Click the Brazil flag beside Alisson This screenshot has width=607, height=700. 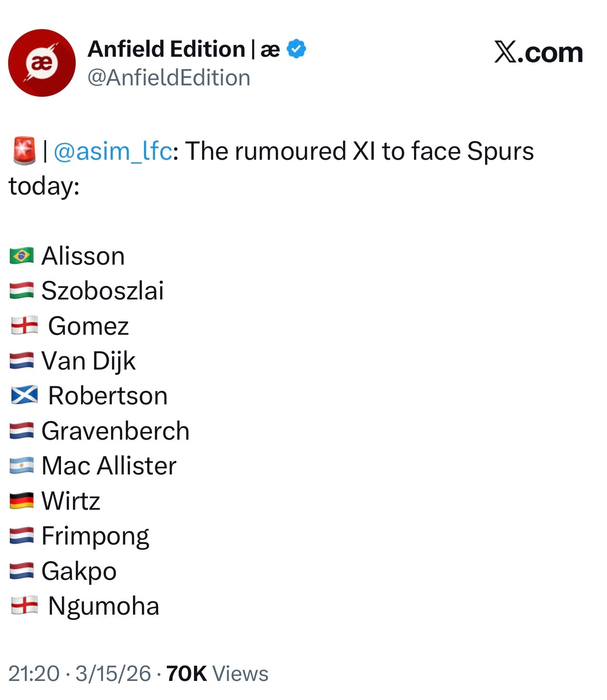[22, 256]
